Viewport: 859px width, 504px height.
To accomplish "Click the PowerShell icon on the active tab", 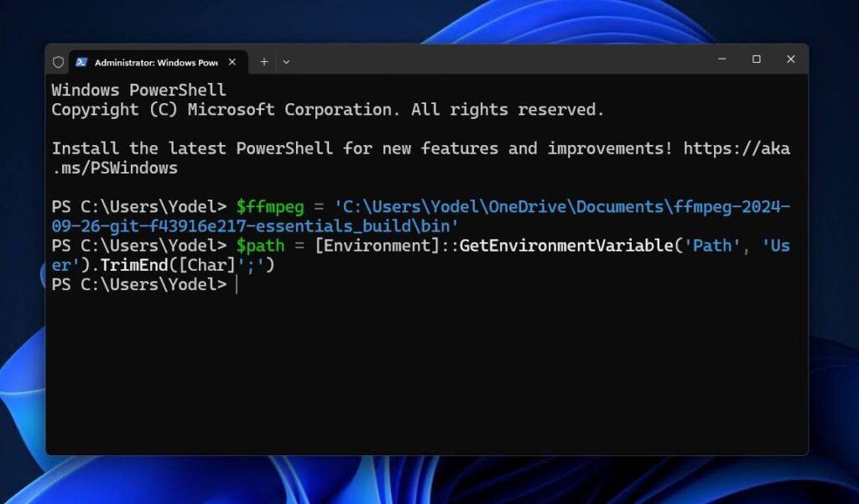I will (81, 61).
